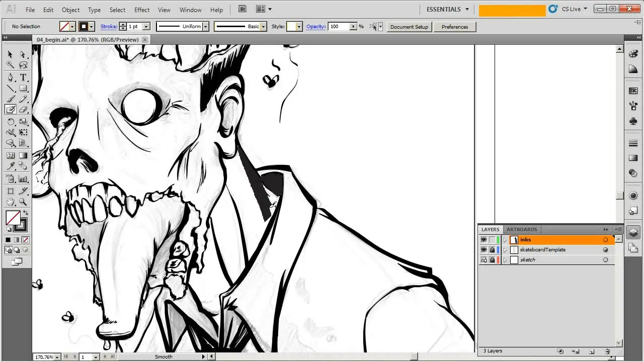Click the Create New Sublayer icon
This screenshot has width=644, height=362.
click(x=576, y=351)
